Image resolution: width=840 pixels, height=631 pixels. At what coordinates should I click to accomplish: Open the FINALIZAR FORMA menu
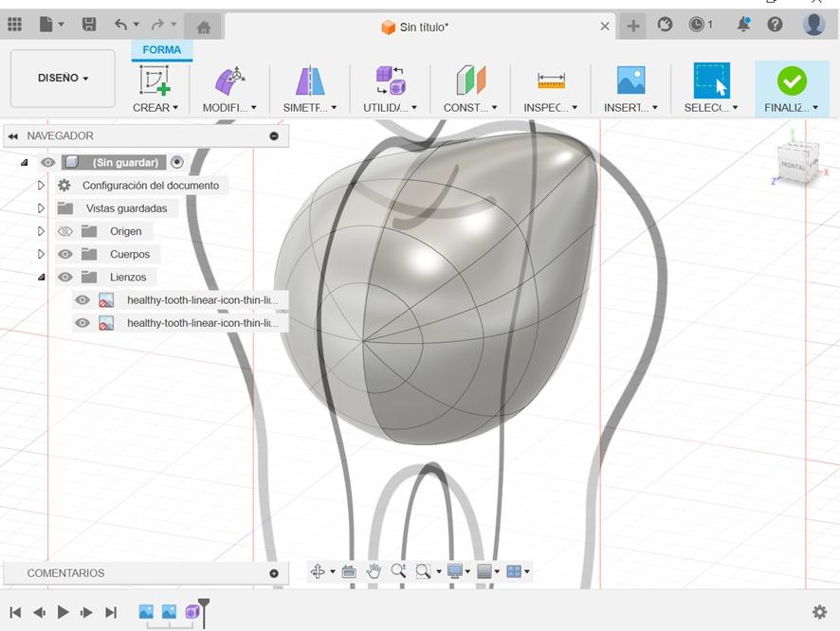coord(792,108)
